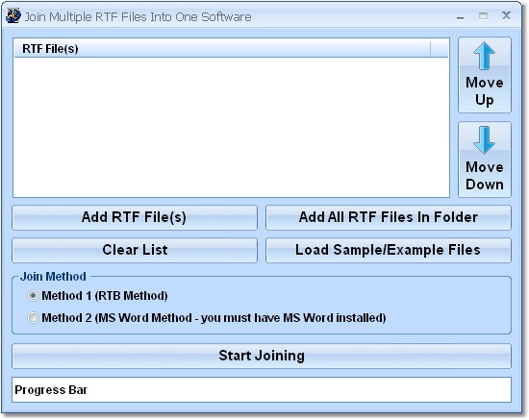Image resolution: width=529 pixels, height=420 pixels.
Task: Clear List of RTF files
Action: (x=135, y=250)
